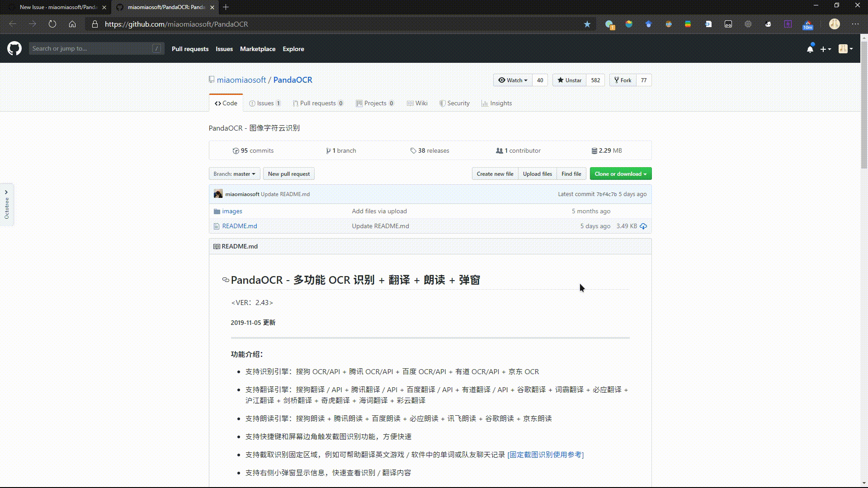Image resolution: width=868 pixels, height=488 pixels.
Task: Download README.md using its download icon
Action: [x=644, y=226]
